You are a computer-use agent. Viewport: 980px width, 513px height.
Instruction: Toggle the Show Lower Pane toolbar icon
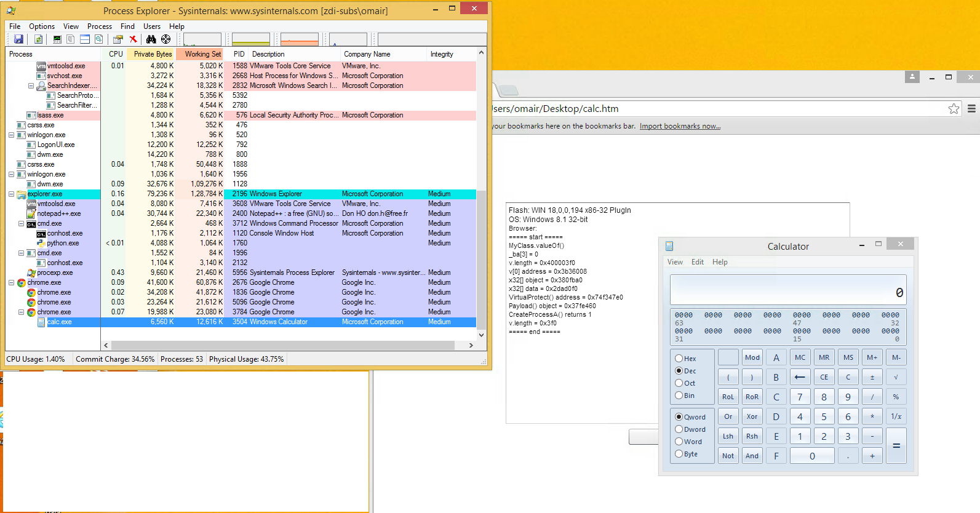tap(85, 39)
